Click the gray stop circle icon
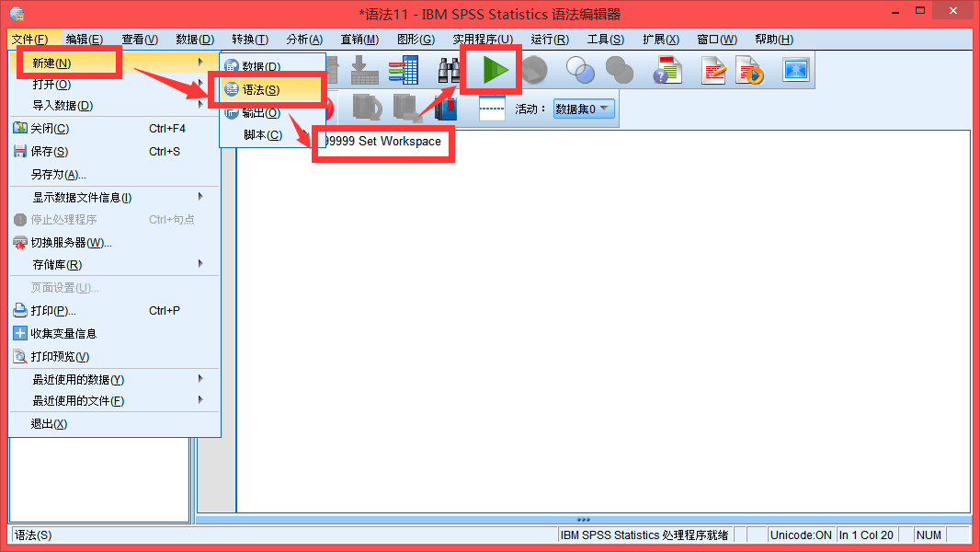 point(535,70)
